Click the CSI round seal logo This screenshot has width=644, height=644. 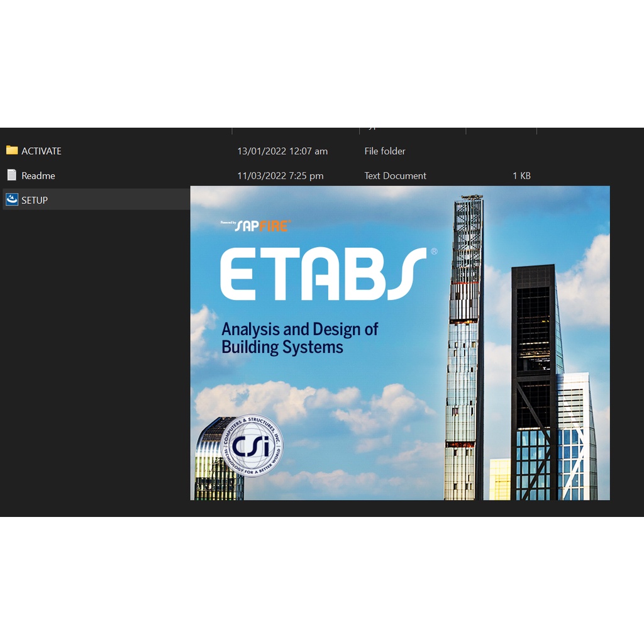point(251,446)
